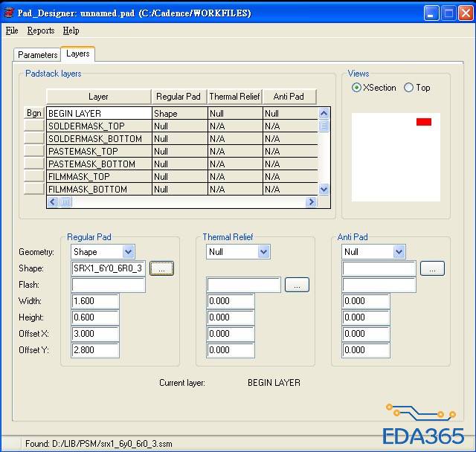Click the Layer column header
The width and height of the screenshot is (476, 452).
point(99,97)
